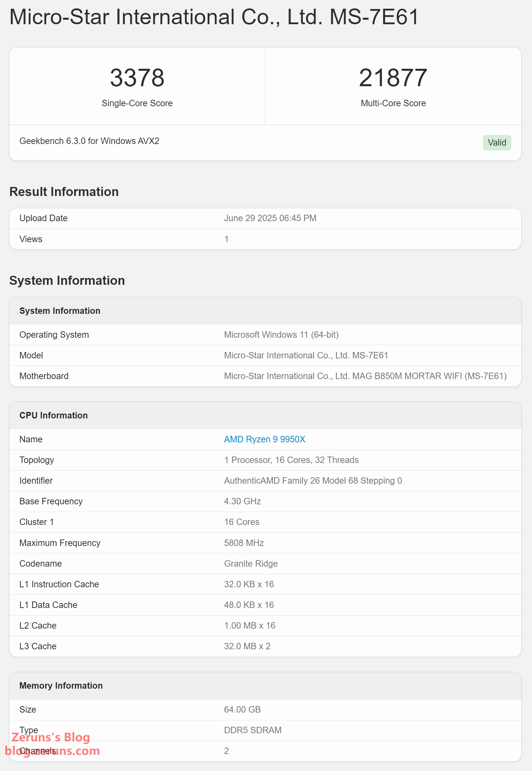This screenshot has height=771, width=532.
Task: Select the single-core score 3378
Action: pyautogui.click(x=137, y=78)
